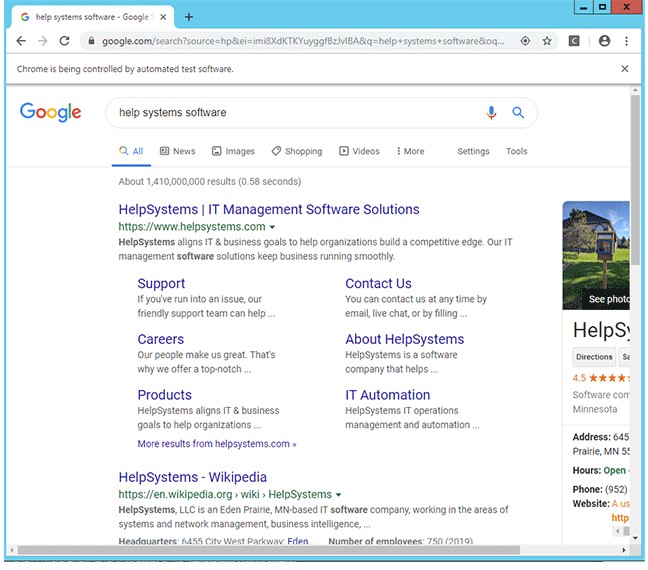Maximize the Chrome window
This screenshot has width=648, height=570.
point(603,7)
